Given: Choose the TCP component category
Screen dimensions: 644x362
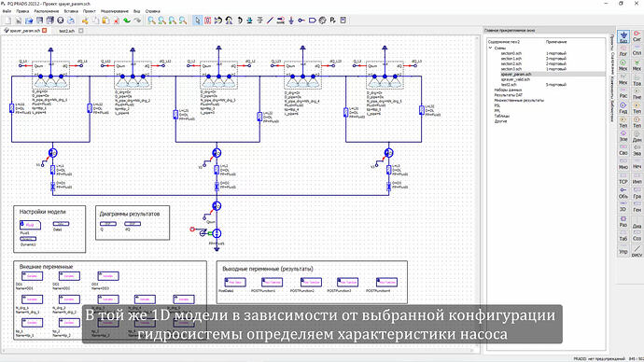Looking at the screenshot, I should (623, 178).
